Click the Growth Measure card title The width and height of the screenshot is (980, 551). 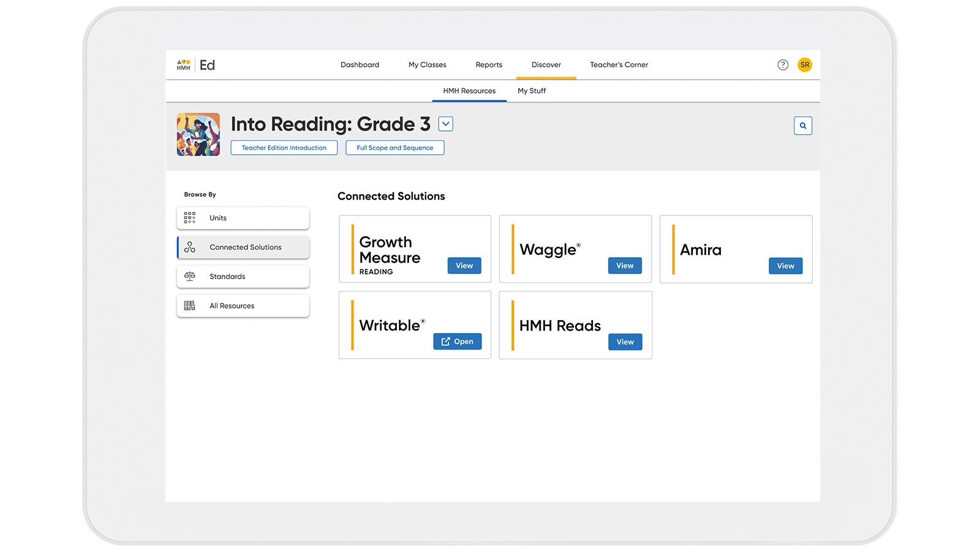click(x=390, y=250)
